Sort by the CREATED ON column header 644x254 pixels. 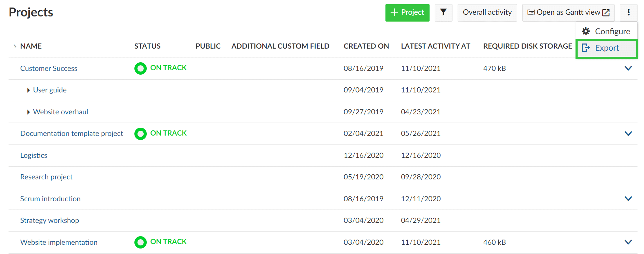pyautogui.click(x=366, y=46)
